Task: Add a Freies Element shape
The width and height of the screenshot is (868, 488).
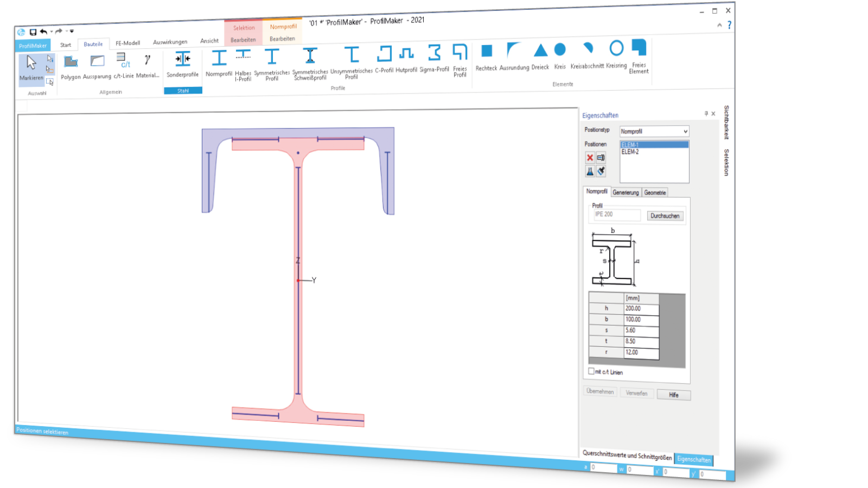Action: point(639,56)
